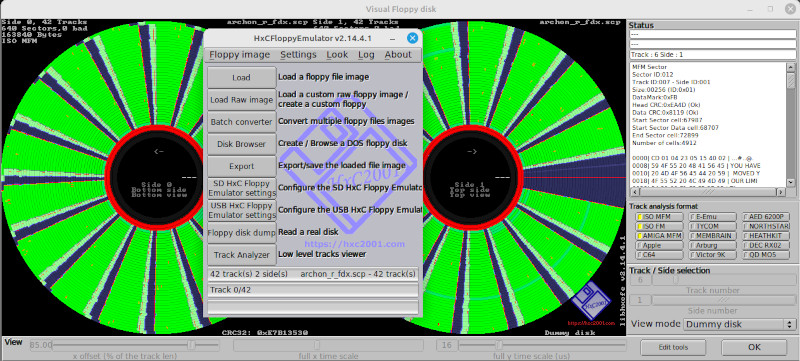Click the HxC2001 floppy logo in disk view
The image size is (800, 361).
tap(590, 301)
